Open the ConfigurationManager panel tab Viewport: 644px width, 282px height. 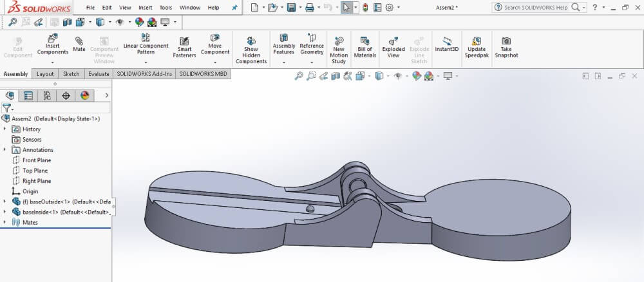tap(47, 96)
